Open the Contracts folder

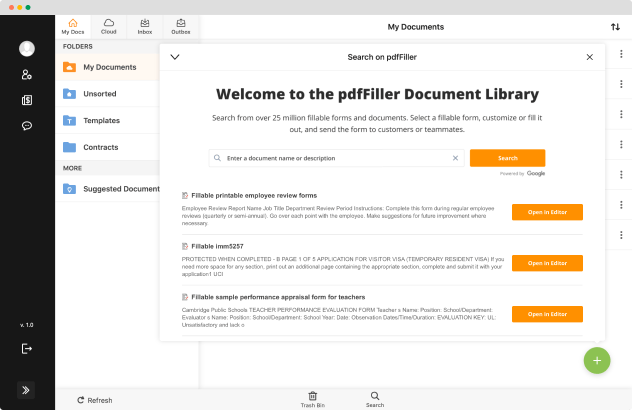(107, 147)
